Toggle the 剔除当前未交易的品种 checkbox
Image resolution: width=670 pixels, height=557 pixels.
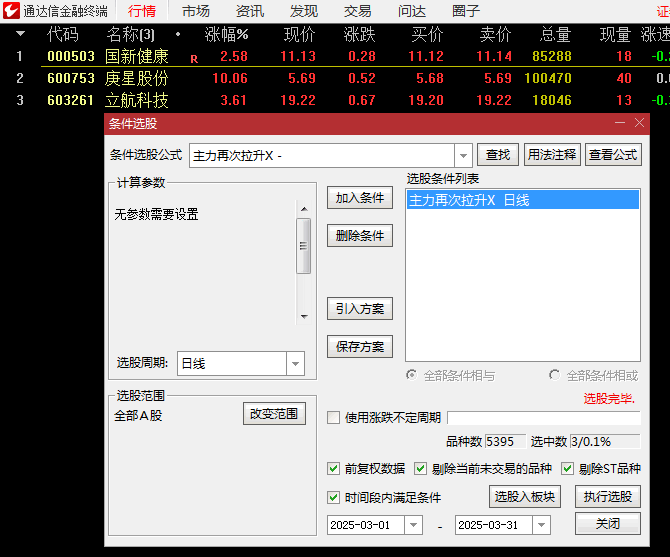click(x=420, y=469)
